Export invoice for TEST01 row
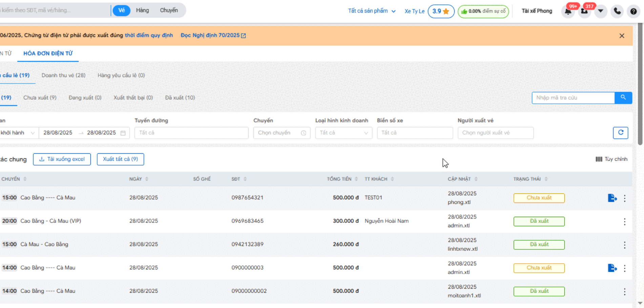 (612, 198)
